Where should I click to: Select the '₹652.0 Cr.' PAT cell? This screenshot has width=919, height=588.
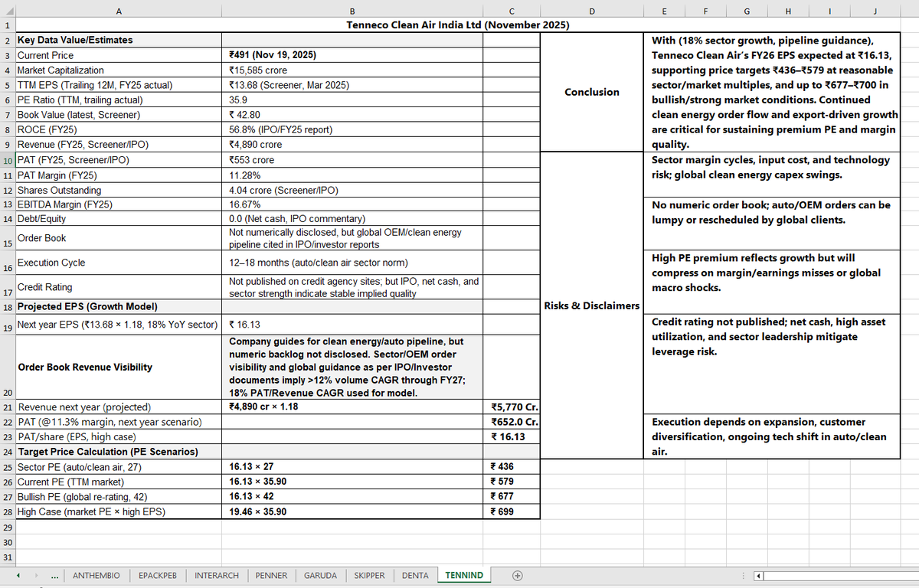pos(511,422)
